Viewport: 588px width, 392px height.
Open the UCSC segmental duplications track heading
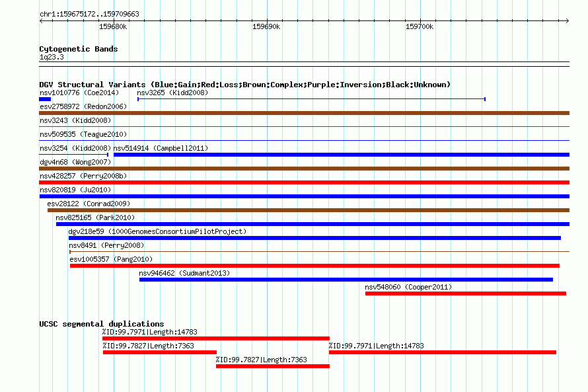point(102,324)
